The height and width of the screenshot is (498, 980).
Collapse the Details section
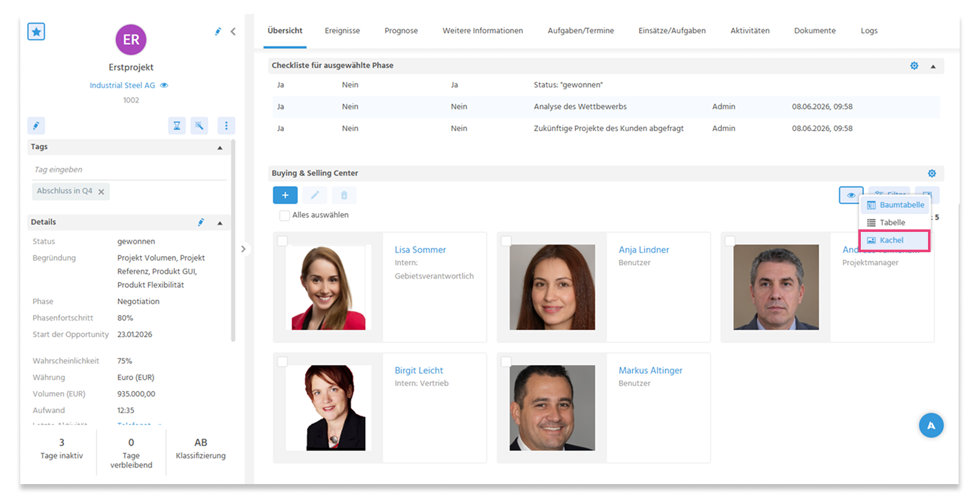(x=220, y=223)
